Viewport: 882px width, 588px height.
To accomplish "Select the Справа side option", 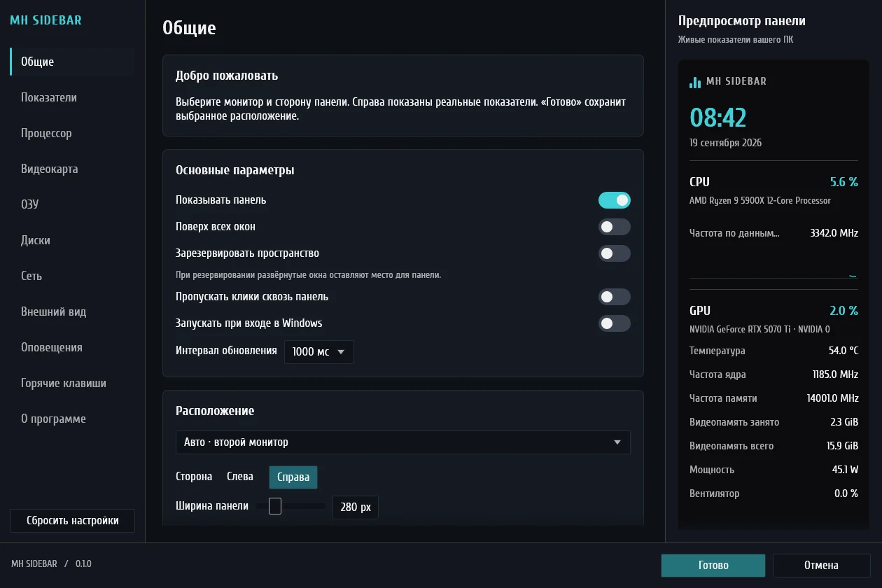I will (293, 477).
